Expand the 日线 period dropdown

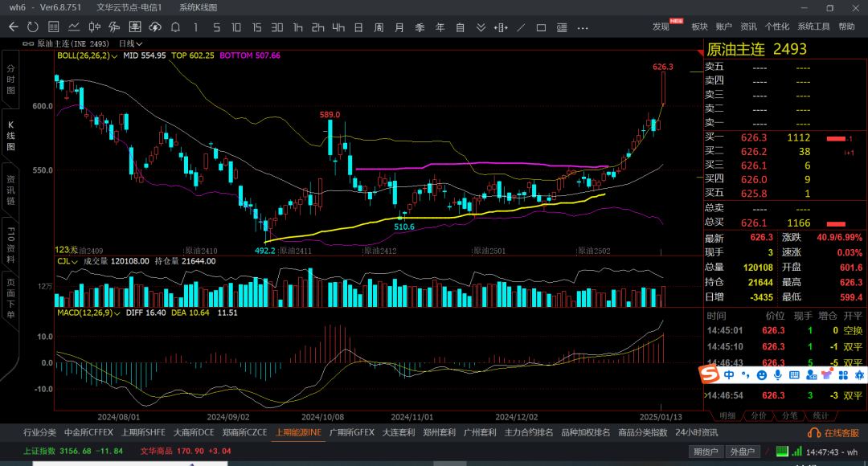130,43
